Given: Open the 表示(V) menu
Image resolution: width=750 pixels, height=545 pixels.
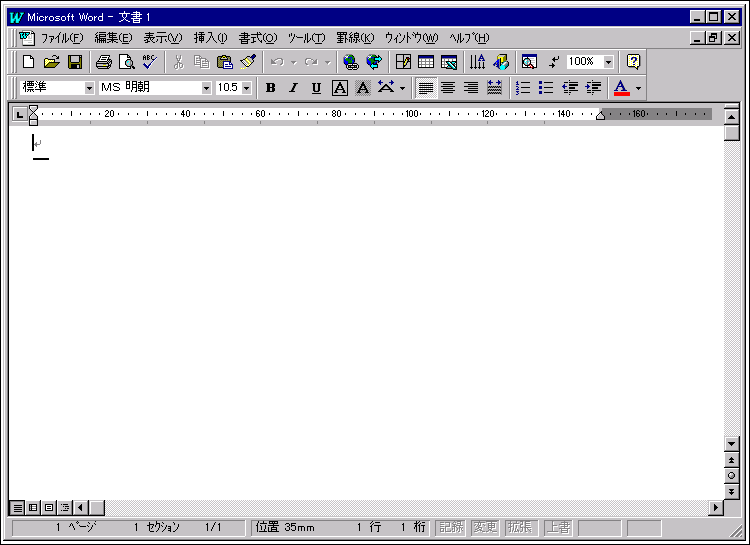Looking at the screenshot, I should click(x=163, y=38).
